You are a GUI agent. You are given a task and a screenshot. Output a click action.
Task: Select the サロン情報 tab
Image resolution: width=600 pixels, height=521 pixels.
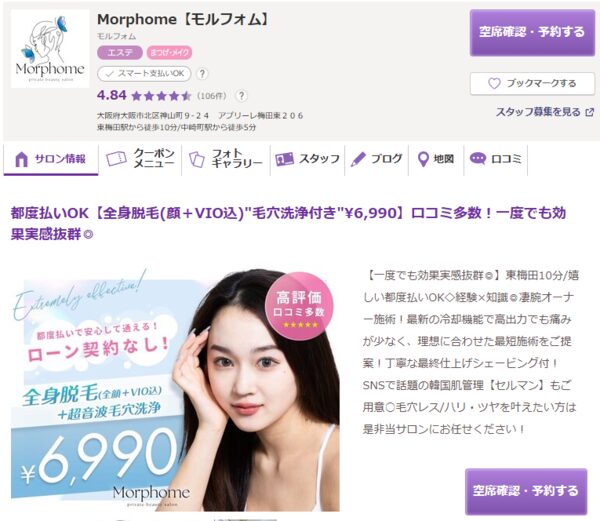pos(51,159)
